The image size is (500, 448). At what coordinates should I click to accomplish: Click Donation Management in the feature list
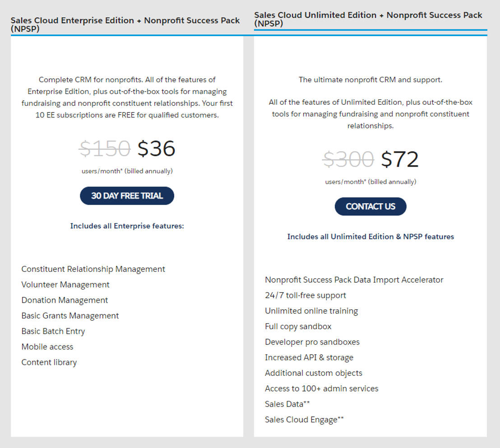point(65,300)
